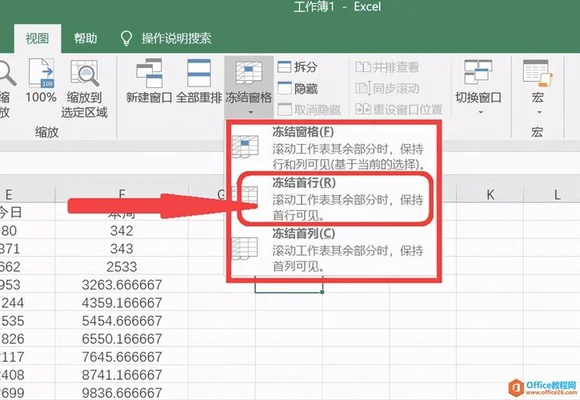Screen dimensions: 580x400
Task: Choose 冻结首行(R) menu option
Action: click(334, 199)
